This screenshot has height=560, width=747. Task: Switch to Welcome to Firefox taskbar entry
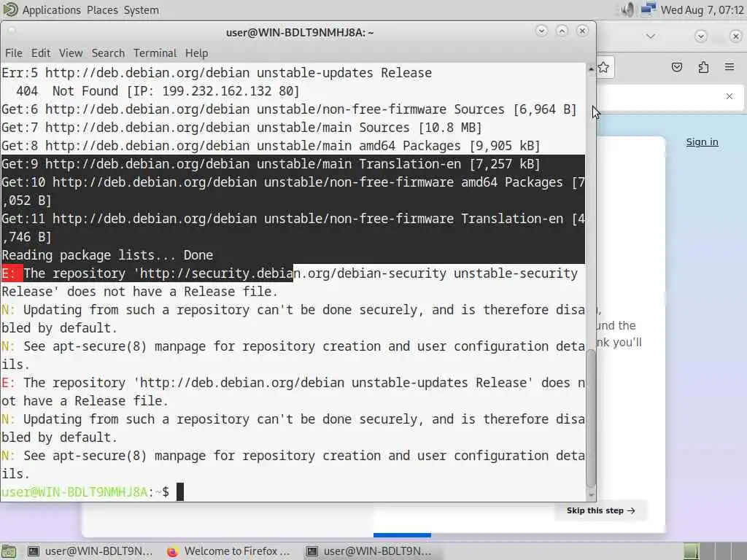pos(229,551)
